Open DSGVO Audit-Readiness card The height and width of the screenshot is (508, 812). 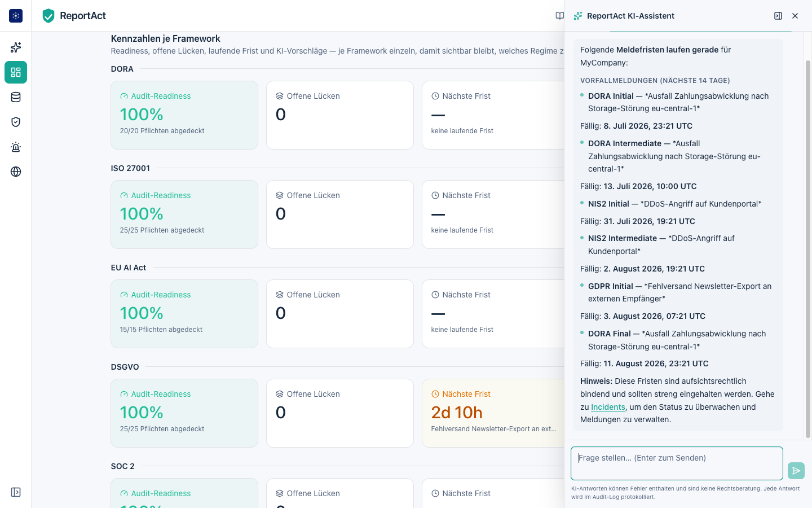[184, 413]
